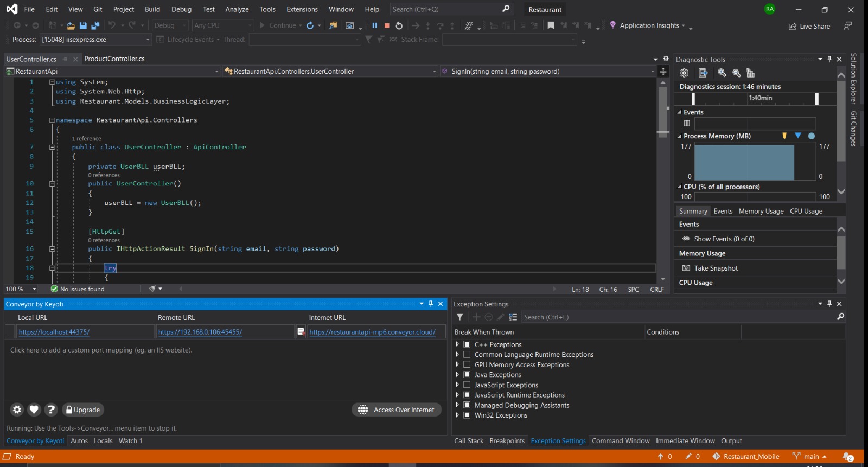
Task: Click Live Share button
Action: click(809, 26)
